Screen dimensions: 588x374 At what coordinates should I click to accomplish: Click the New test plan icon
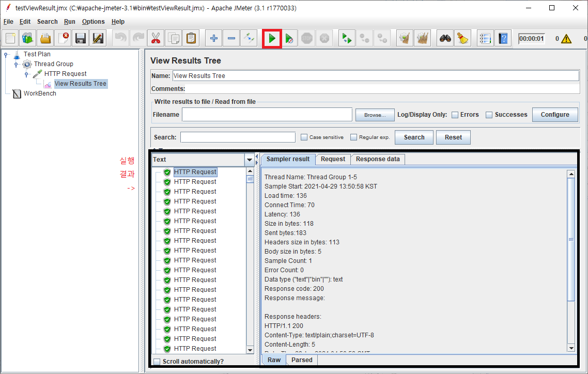coord(10,38)
